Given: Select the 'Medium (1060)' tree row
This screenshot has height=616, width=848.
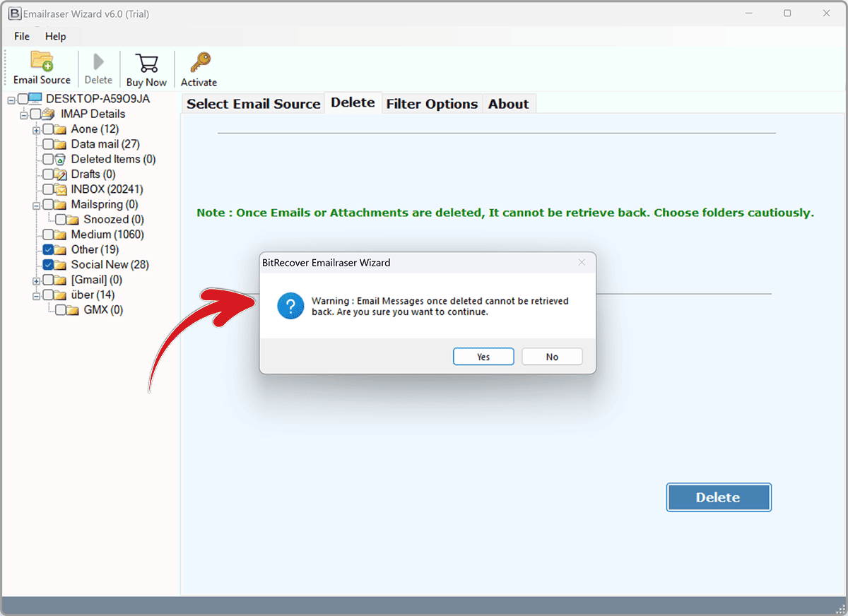Looking at the screenshot, I should 107,235.
